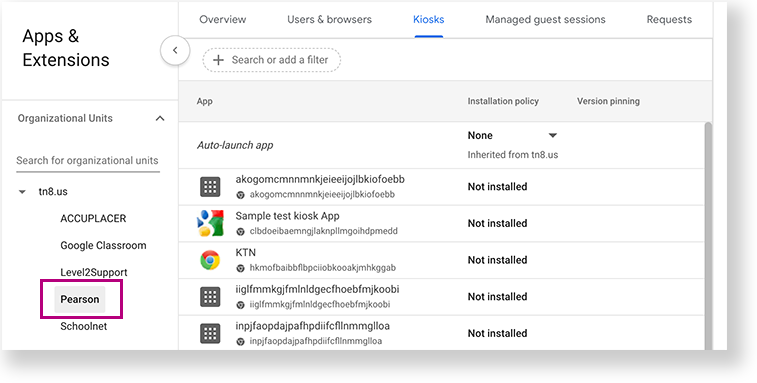The height and width of the screenshot is (383, 757).
Task: Click the KTN Chrome icon
Action: click(x=210, y=260)
